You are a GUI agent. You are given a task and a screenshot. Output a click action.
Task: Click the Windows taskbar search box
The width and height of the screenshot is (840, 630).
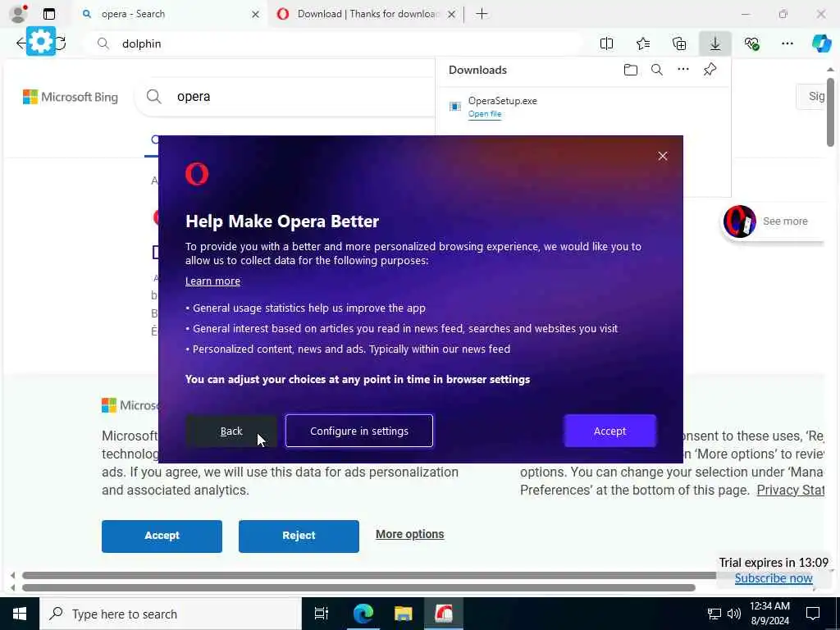(171, 614)
